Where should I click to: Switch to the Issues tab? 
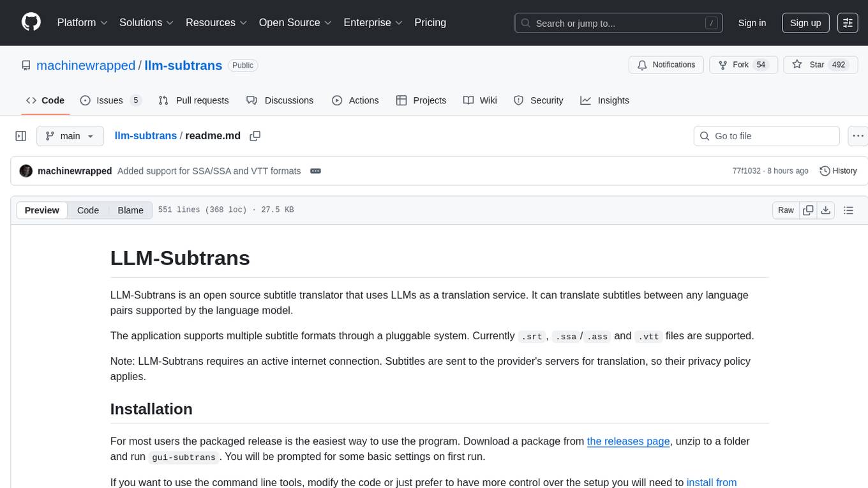pyautogui.click(x=110, y=100)
